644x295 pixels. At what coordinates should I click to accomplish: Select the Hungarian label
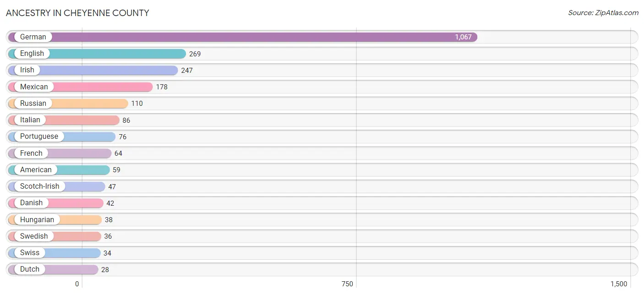pos(37,220)
